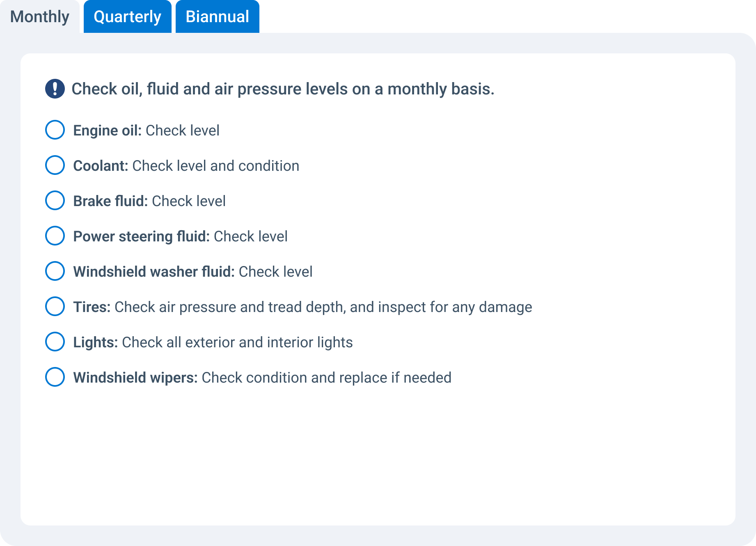Select the Lights checklist circle

tap(55, 342)
